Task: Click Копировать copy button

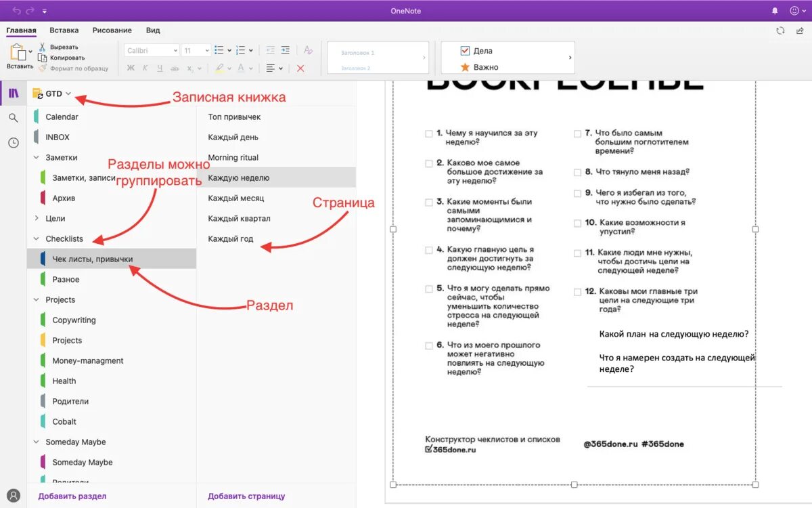Action: [62, 58]
